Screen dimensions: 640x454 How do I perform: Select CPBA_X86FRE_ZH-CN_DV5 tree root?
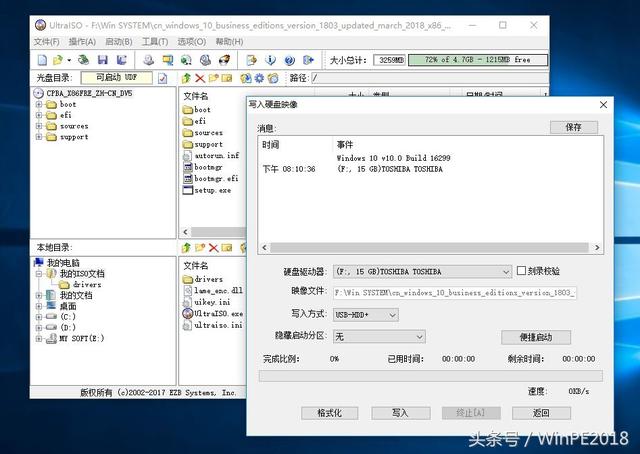pyautogui.click(x=89, y=93)
